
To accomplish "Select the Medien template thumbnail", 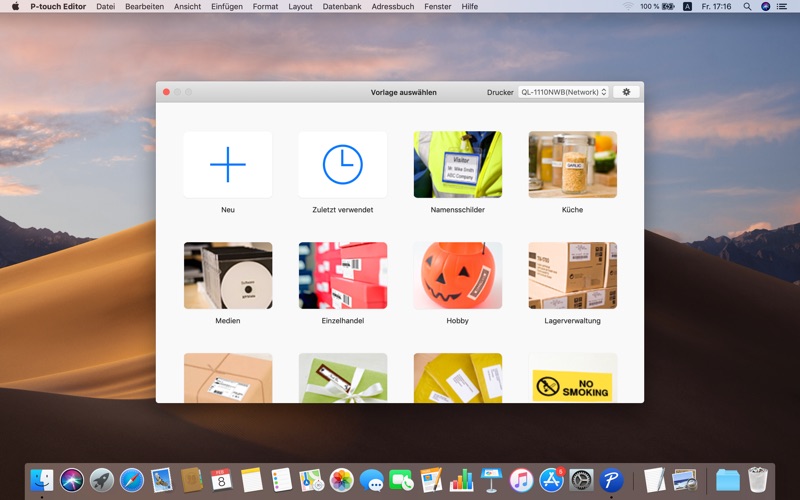I will [x=228, y=276].
